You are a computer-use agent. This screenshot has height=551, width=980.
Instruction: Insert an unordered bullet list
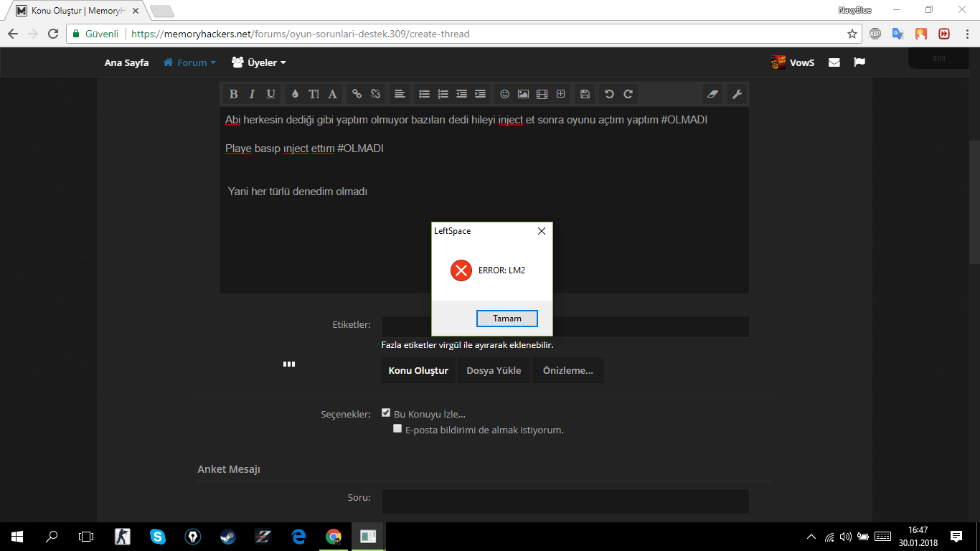click(x=424, y=94)
